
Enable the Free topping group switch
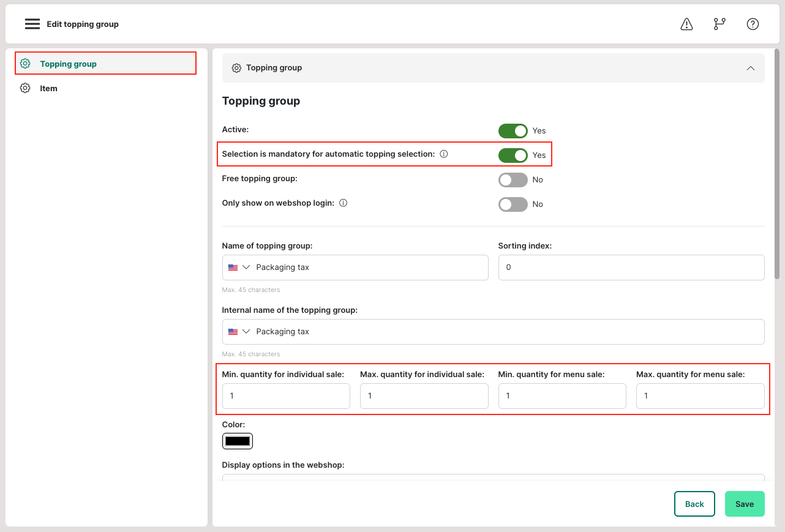(x=513, y=179)
